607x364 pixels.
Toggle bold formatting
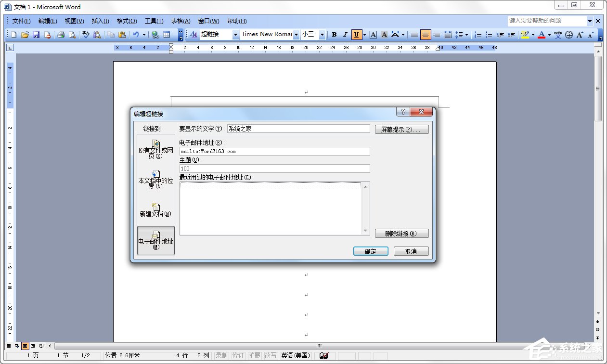(334, 34)
